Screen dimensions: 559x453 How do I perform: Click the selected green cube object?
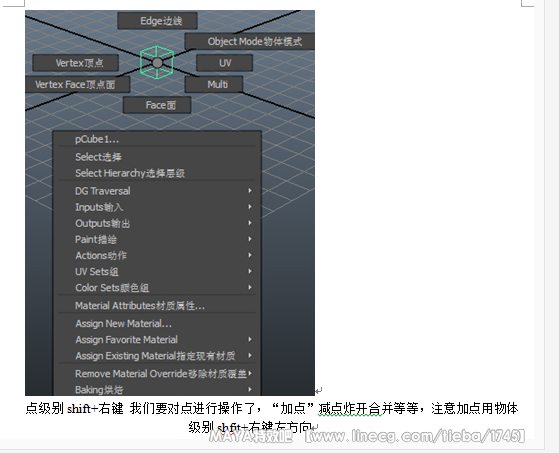coord(157,62)
